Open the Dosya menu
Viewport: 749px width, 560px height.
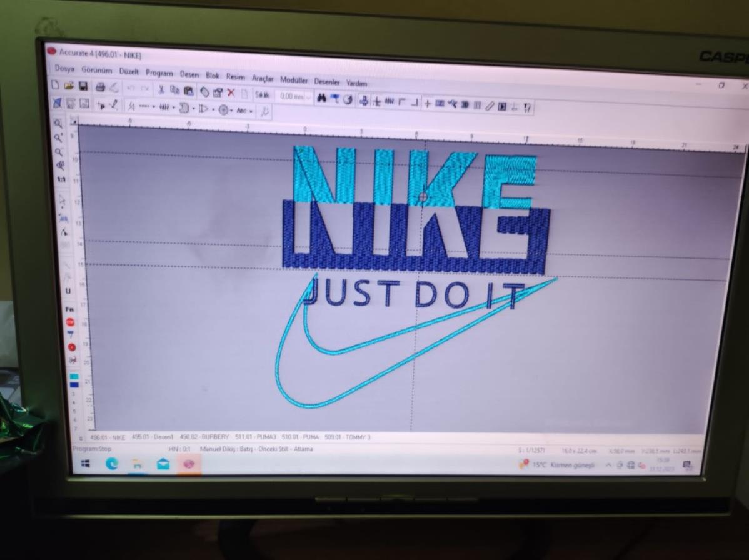pyautogui.click(x=64, y=68)
